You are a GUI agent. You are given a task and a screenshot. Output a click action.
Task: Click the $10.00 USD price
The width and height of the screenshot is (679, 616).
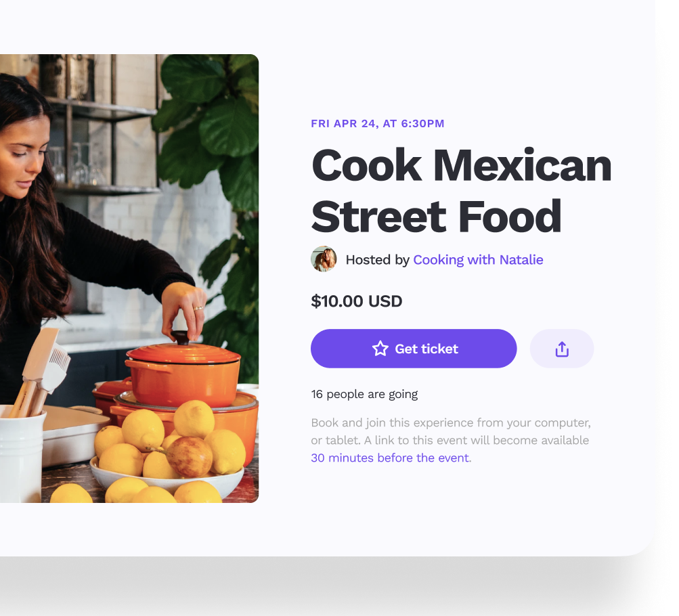[356, 301]
